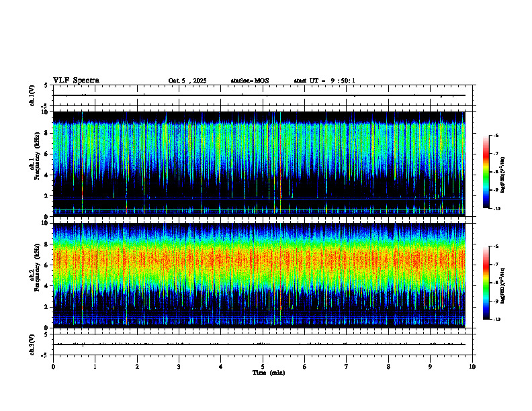The image size is (532, 411).
Task: Click the "VLF Spectra" plot title
Action: click(x=76, y=81)
